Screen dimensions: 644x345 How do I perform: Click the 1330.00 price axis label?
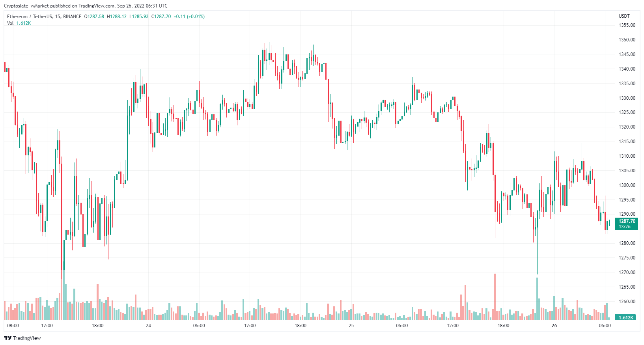coord(627,98)
